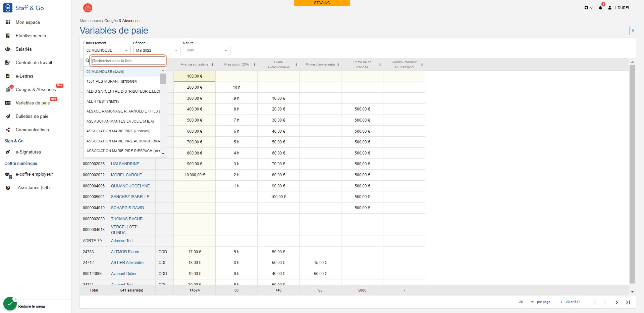Open the Mon espace sidebar item
Image resolution: width=644 pixels, height=313 pixels.
pos(28,23)
